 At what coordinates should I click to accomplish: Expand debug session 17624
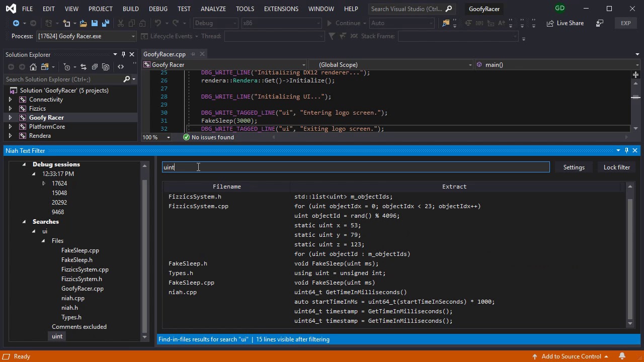point(44,184)
